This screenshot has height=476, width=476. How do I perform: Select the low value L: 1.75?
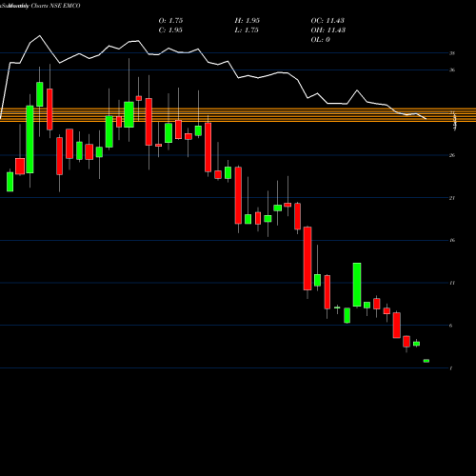pos(247,30)
